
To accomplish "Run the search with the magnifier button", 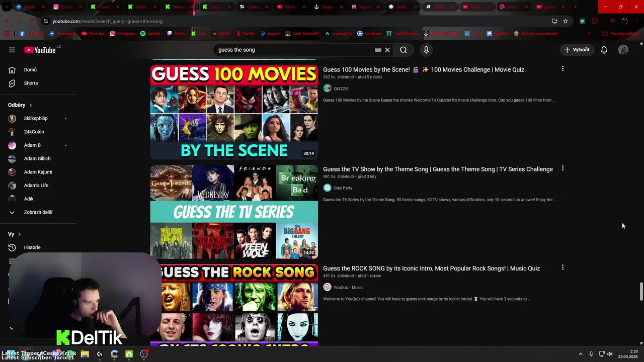I will [x=404, y=50].
